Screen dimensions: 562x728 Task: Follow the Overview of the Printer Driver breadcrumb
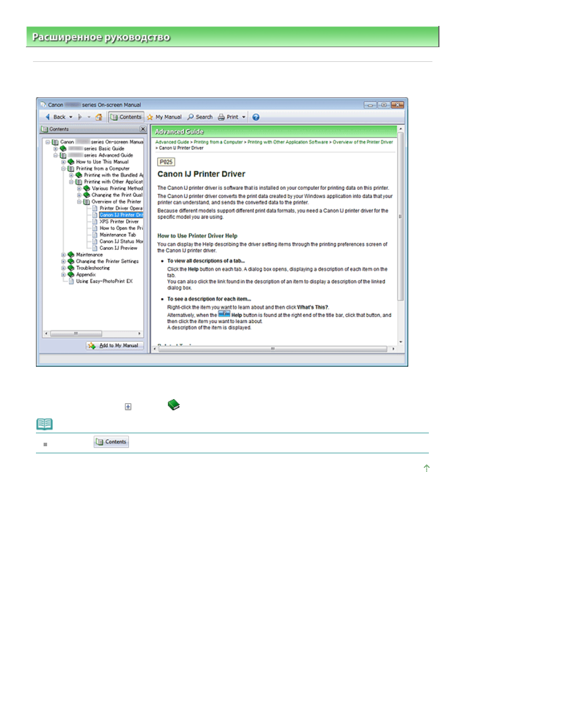363,142
